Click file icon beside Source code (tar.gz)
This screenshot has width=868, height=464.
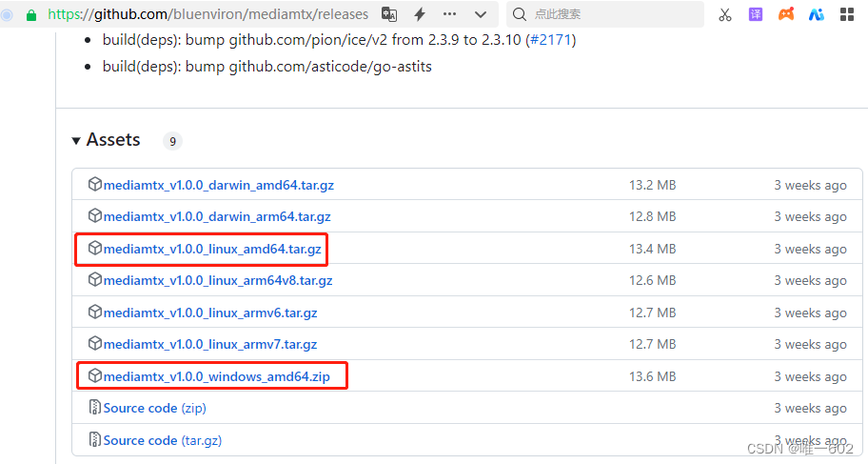tap(95, 439)
